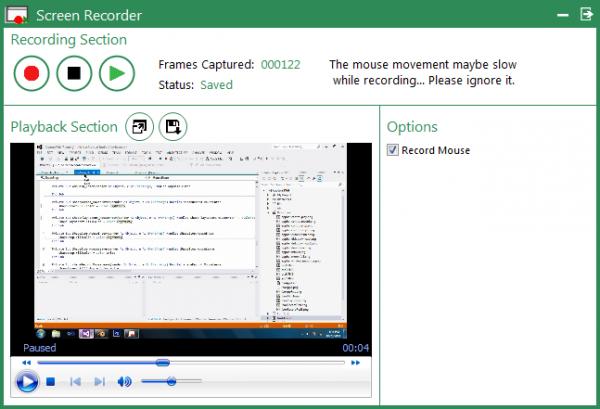Rewind using the double-arrow button
The height and width of the screenshot is (409, 600).
coord(26,363)
